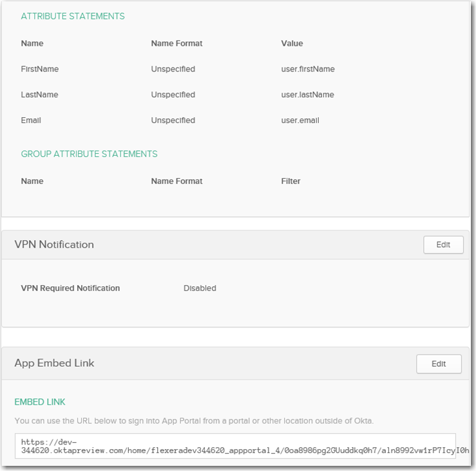Click the green EMBED LINK heading

[40, 402]
